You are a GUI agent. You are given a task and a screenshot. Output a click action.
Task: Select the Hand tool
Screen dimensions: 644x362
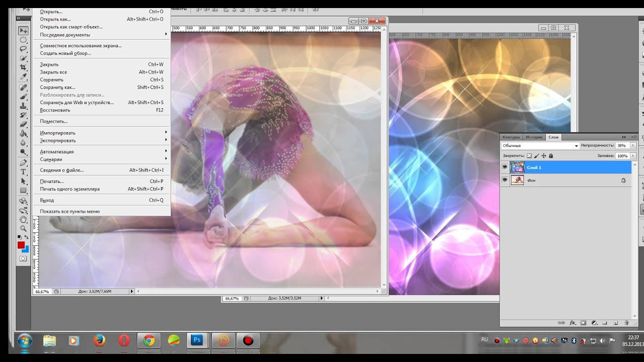click(x=23, y=220)
